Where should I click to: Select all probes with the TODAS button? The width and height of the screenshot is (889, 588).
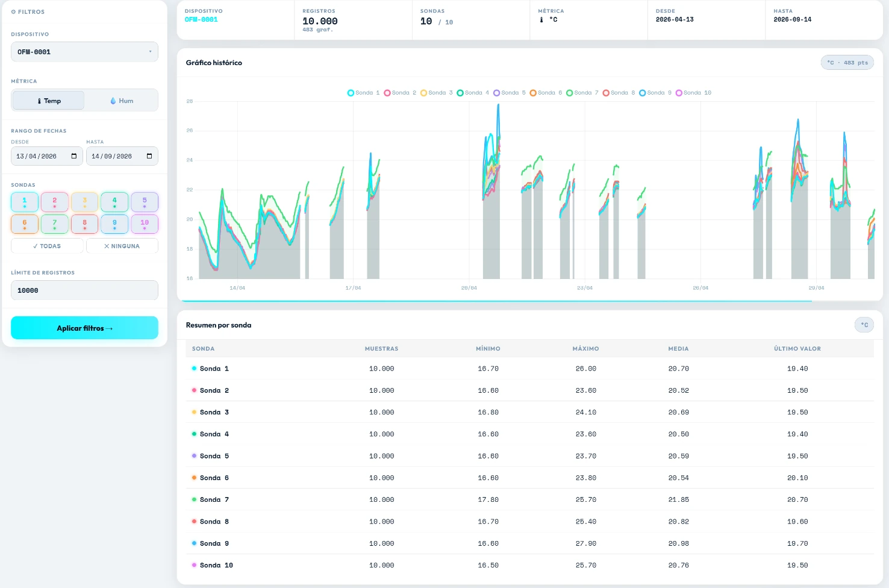tap(47, 246)
